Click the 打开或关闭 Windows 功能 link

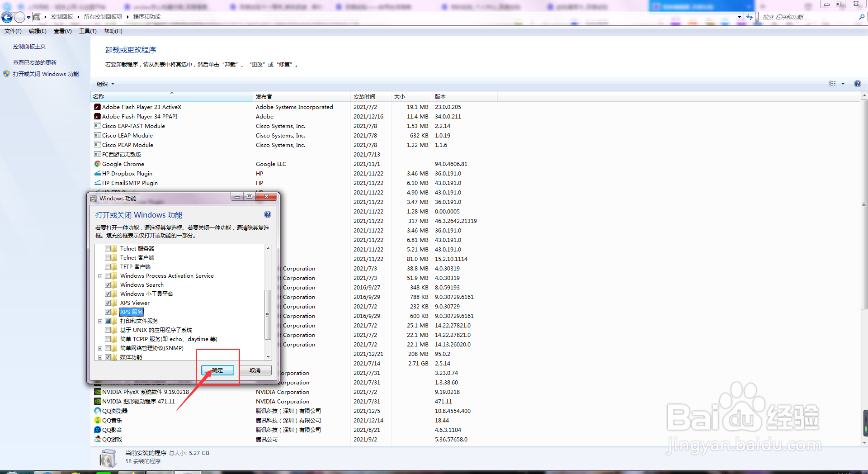point(46,74)
